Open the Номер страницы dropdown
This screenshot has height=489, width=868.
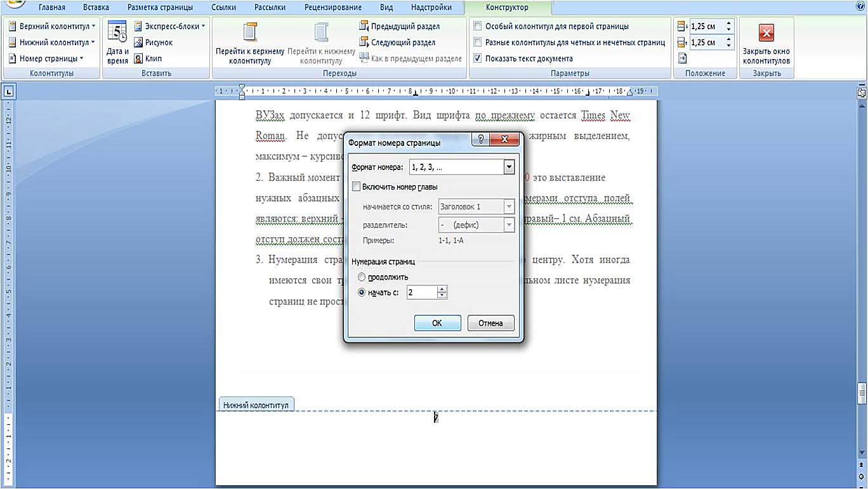pyautogui.click(x=46, y=58)
